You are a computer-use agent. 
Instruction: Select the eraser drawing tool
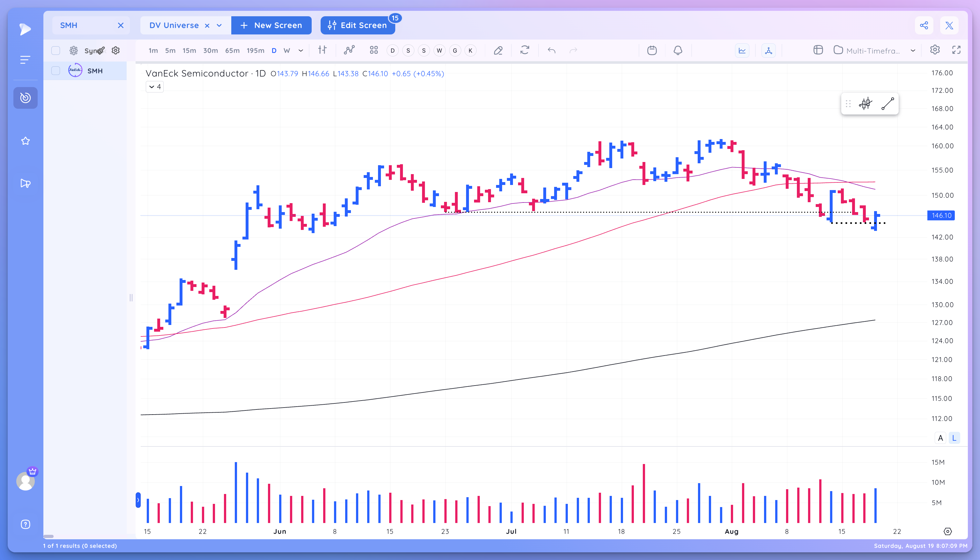498,50
